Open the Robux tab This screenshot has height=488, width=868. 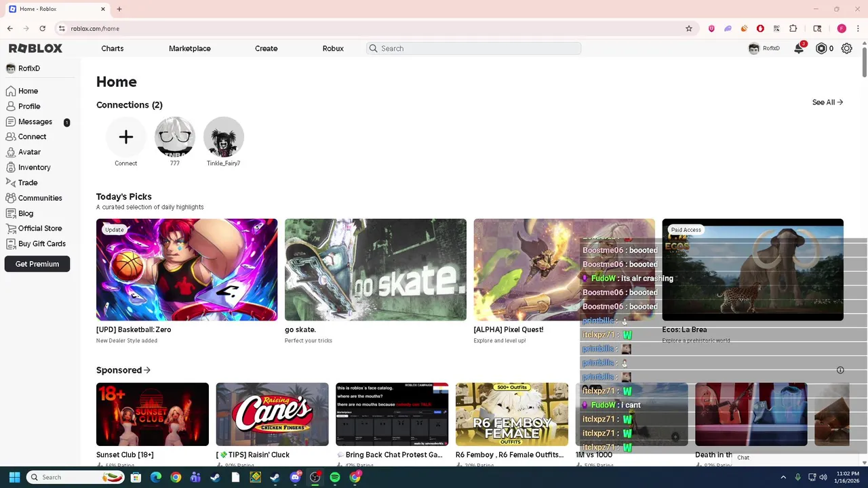[x=333, y=48]
